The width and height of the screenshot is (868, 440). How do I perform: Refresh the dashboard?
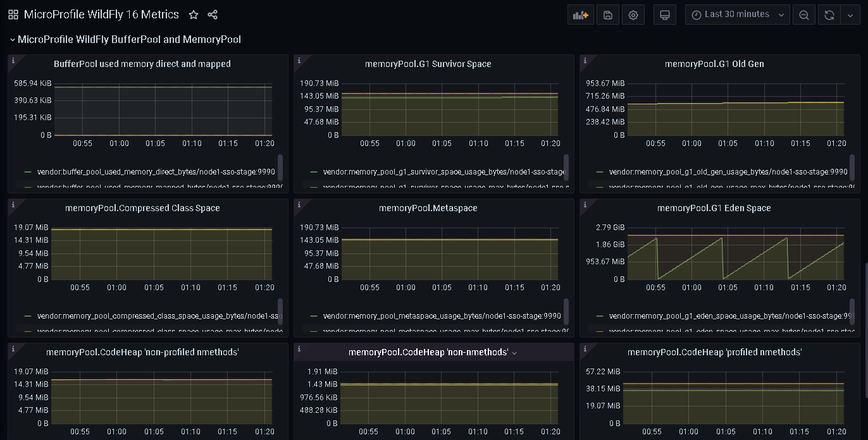(x=829, y=15)
